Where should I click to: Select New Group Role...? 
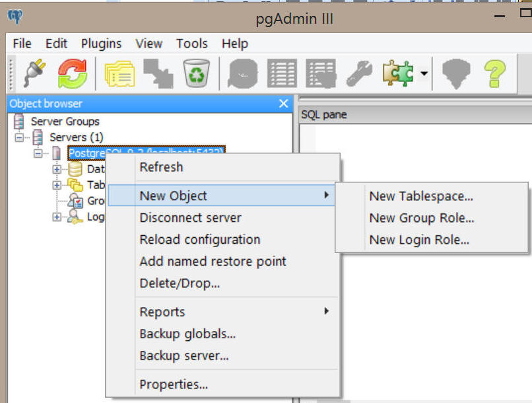432,217
